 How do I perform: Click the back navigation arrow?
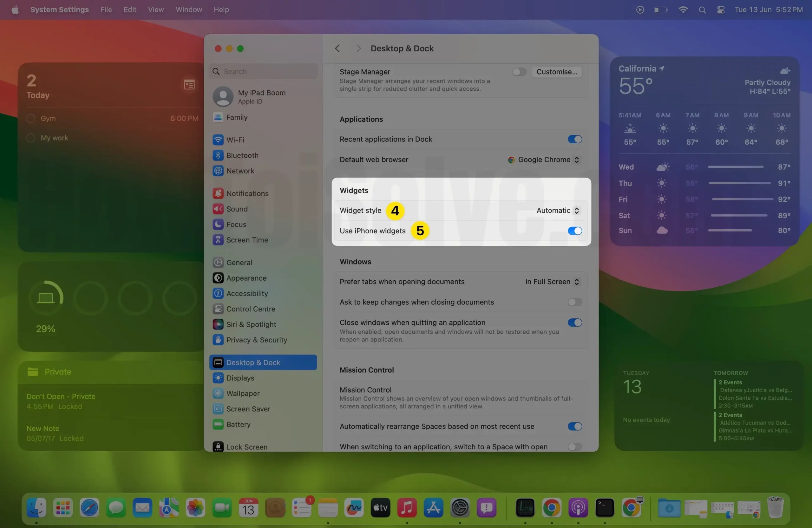point(337,48)
